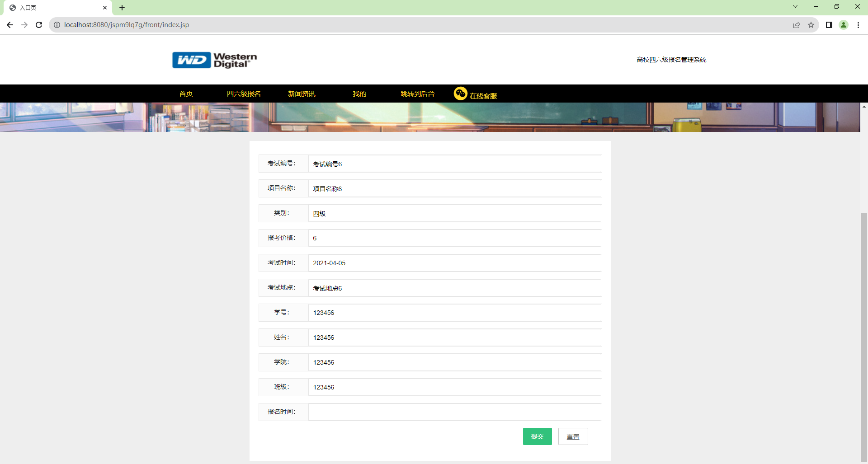Open the browser profile avatar icon

[844, 25]
